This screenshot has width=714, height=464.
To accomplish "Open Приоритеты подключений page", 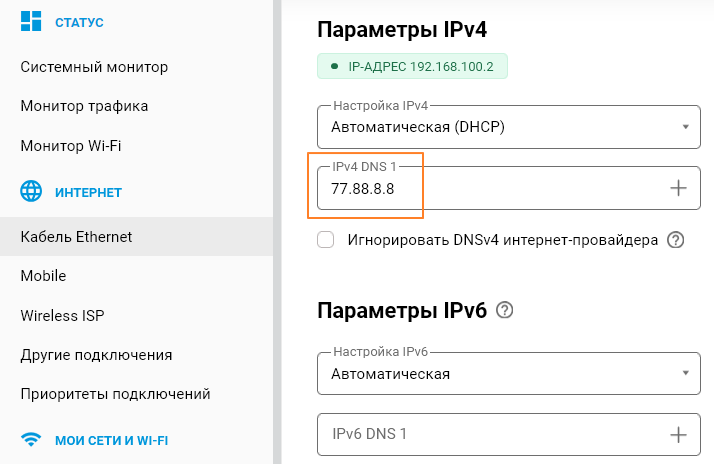I will [x=115, y=394].
